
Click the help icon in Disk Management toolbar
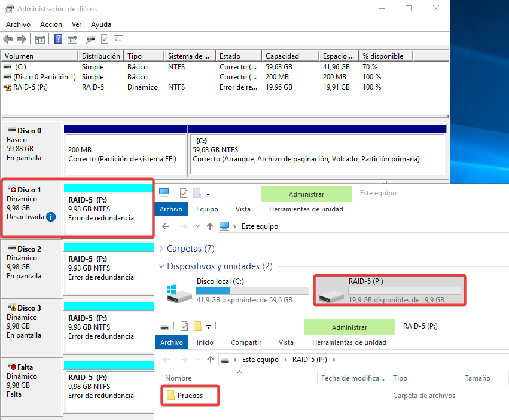59,39
